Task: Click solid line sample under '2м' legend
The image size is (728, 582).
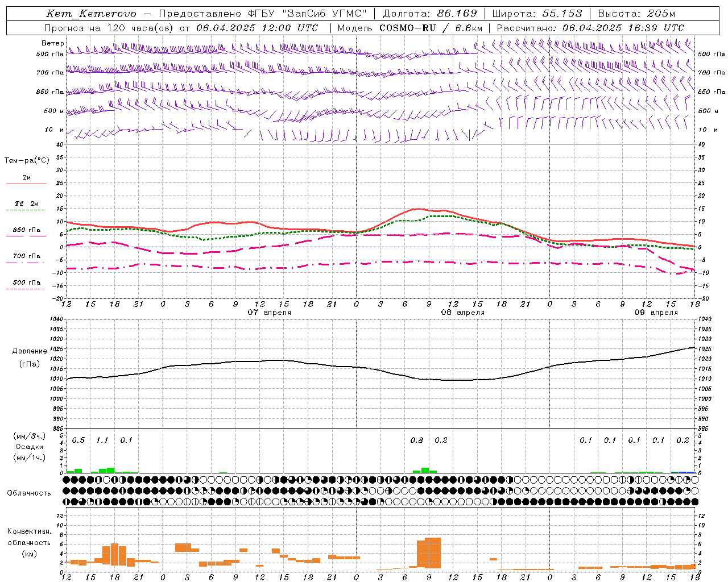Action: click(26, 184)
